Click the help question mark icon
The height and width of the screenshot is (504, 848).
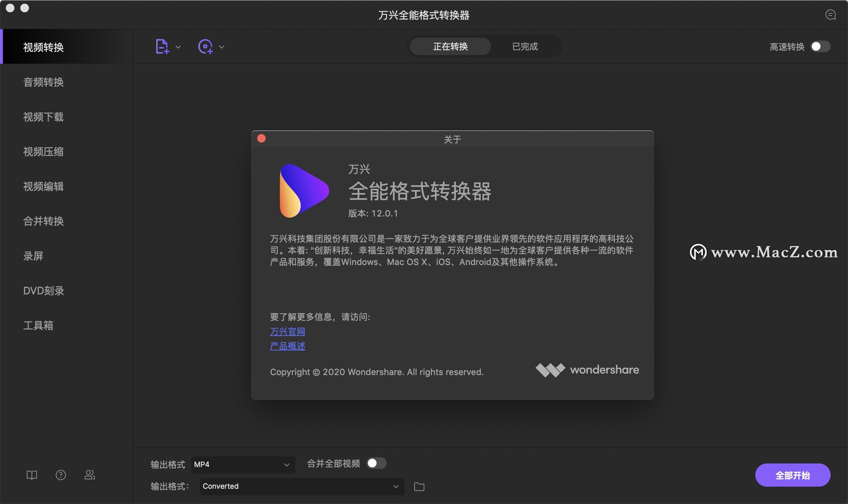(61, 475)
